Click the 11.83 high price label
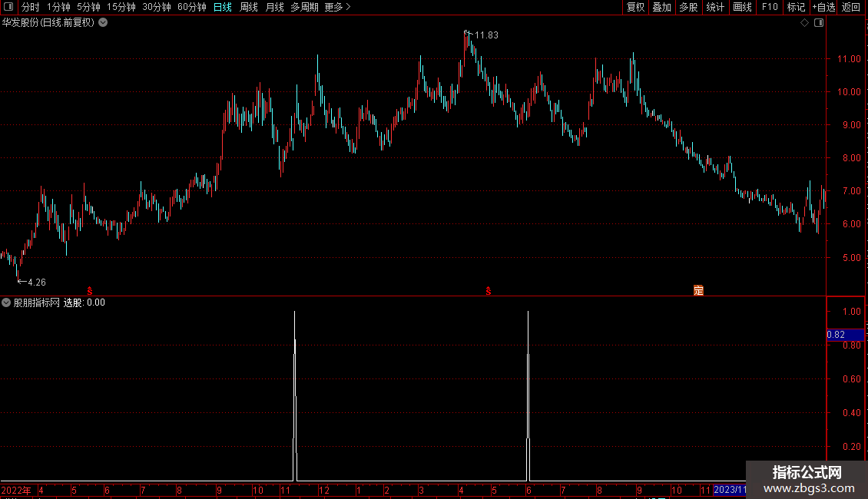 (486, 35)
